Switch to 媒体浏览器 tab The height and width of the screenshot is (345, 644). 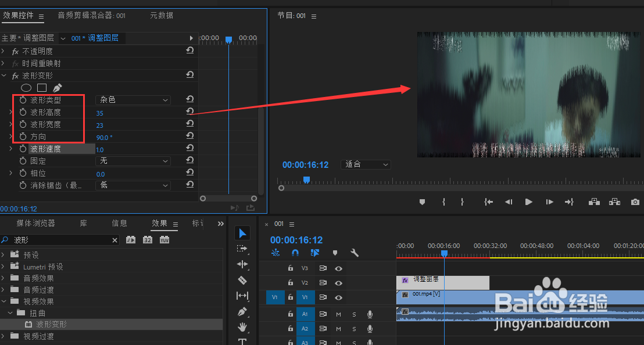click(35, 223)
